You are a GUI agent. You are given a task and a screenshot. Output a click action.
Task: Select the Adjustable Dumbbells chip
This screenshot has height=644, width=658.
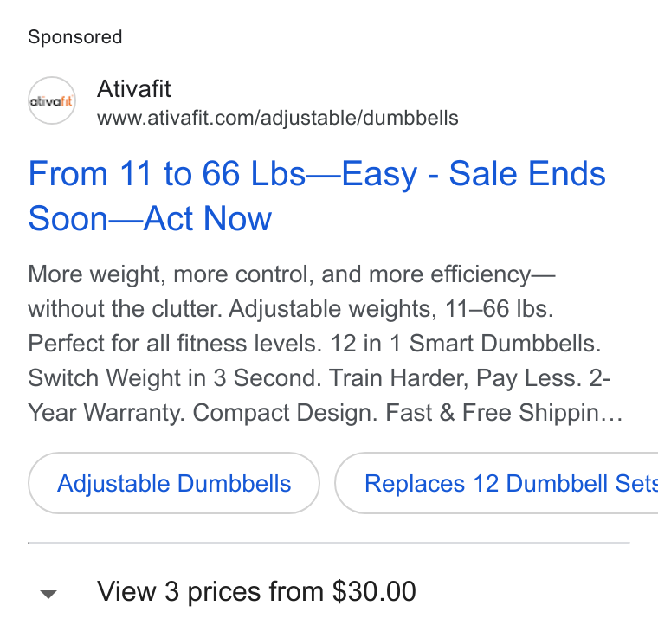[174, 483]
